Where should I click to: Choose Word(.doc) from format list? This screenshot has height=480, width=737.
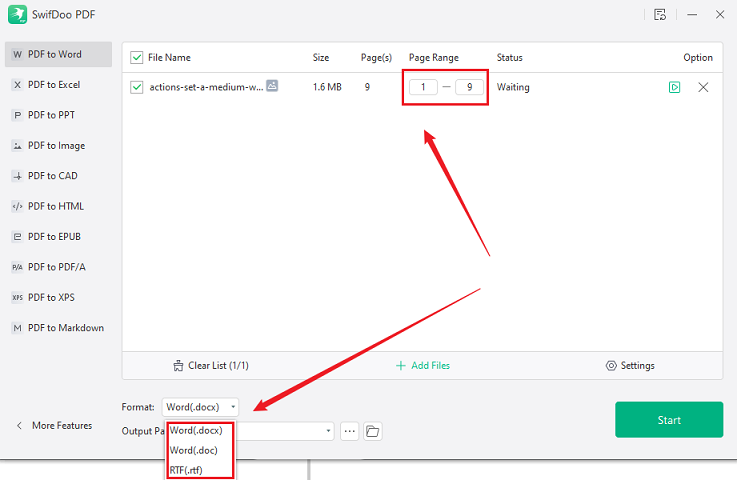click(x=194, y=450)
